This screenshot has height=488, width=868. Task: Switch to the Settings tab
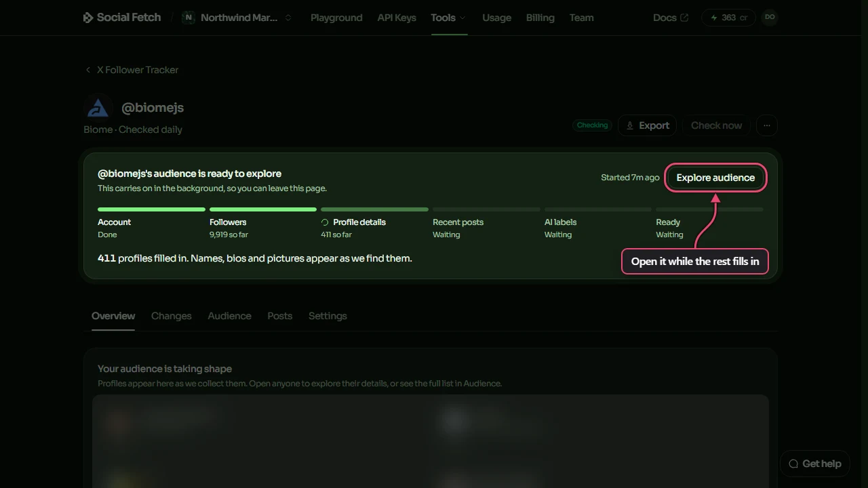tap(328, 316)
